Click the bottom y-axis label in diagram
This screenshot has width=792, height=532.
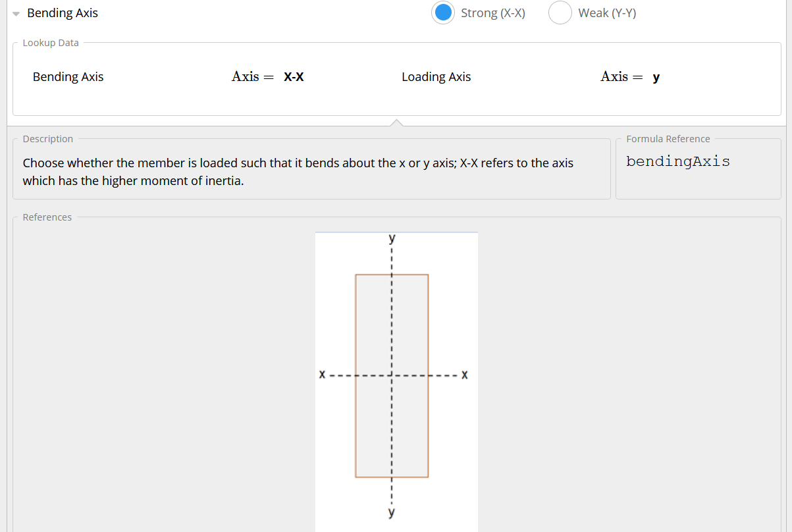click(x=392, y=512)
